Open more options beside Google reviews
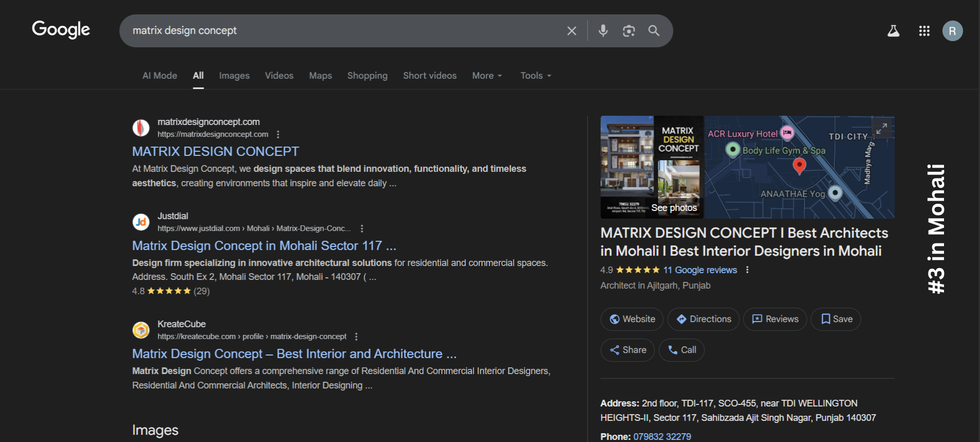The width and height of the screenshot is (980, 442). click(x=747, y=270)
